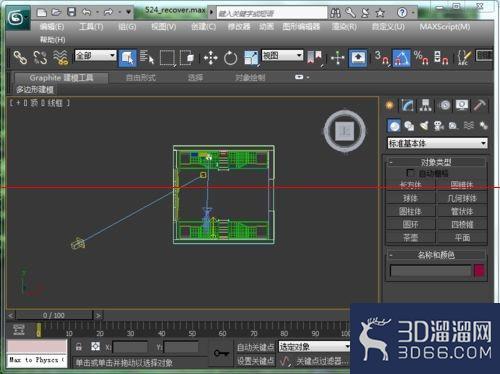Click the Unlink Selection broken chain tool

tap(40, 57)
